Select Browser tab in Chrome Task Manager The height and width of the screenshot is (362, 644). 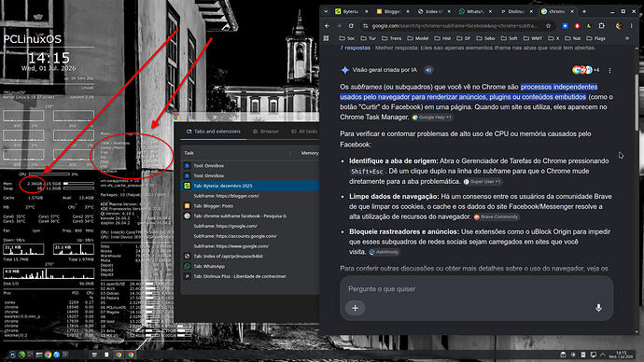(266, 132)
